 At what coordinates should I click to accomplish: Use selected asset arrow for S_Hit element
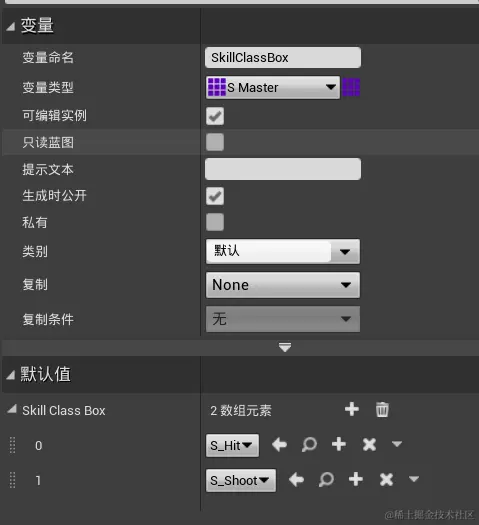tap(280, 445)
